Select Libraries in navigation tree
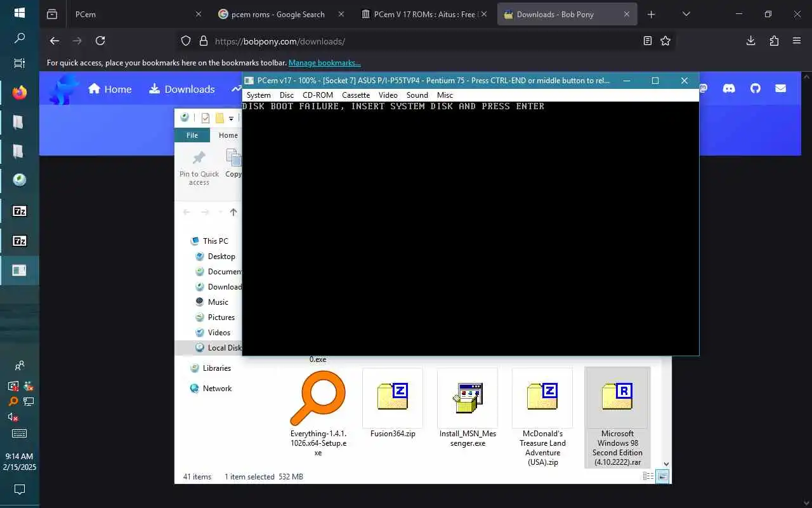This screenshot has width=812, height=508. (210, 368)
